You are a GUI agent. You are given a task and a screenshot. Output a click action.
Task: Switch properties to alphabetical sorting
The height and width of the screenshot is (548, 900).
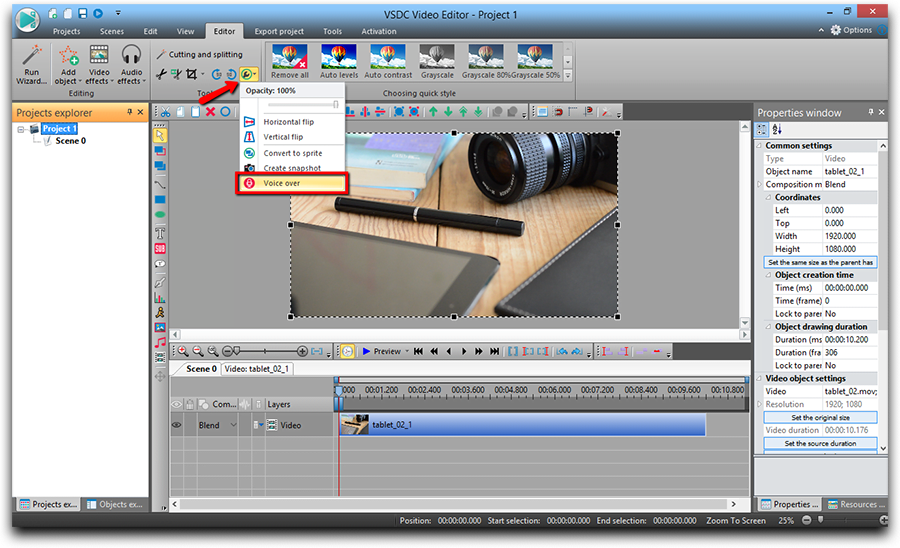[x=777, y=130]
